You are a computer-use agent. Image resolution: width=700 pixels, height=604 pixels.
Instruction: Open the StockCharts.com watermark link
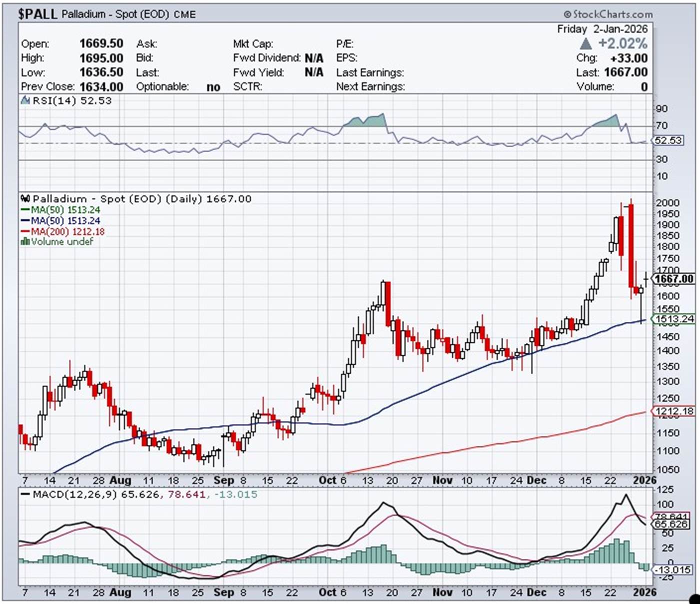click(x=612, y=14)
